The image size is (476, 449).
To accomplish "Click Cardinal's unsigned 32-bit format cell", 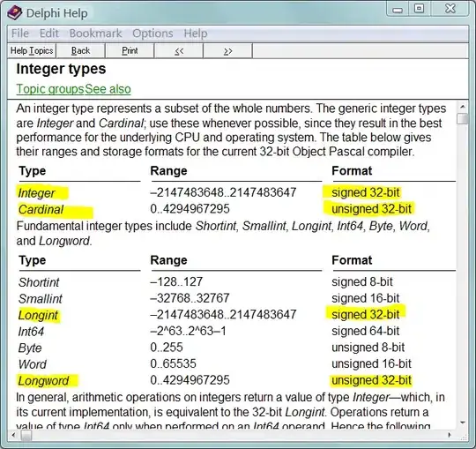I will tap(371, 209).
